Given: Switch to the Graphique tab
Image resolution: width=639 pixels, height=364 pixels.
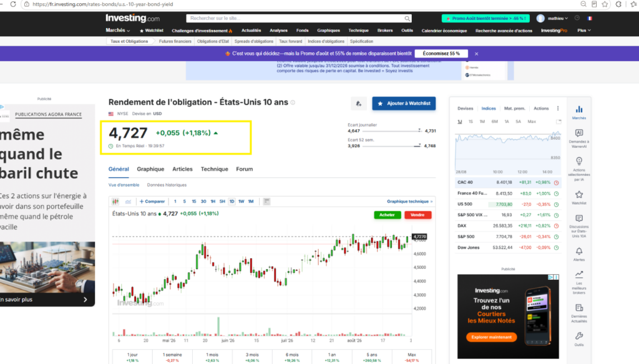Looking at the screenshot, I should click(150, 169).
